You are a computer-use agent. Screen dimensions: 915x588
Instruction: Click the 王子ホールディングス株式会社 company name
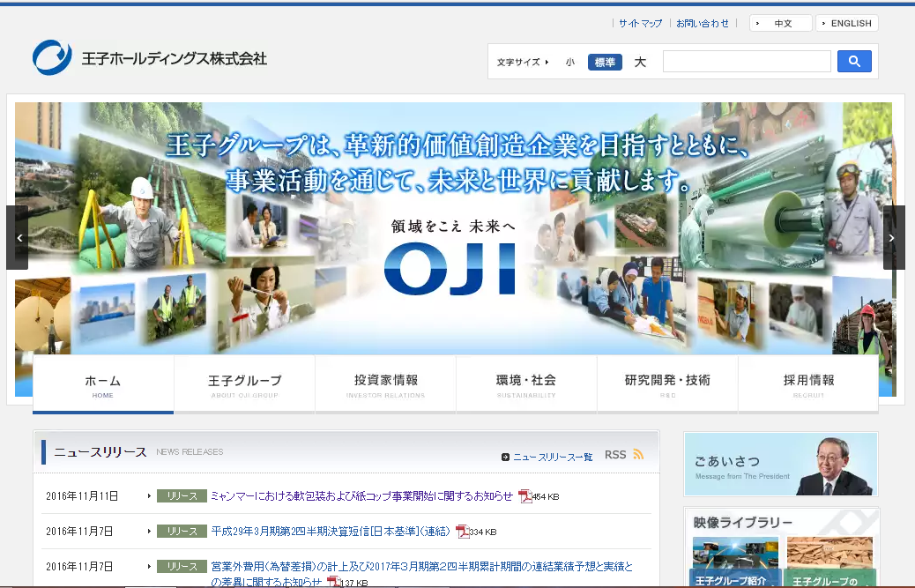coord(174,58)
